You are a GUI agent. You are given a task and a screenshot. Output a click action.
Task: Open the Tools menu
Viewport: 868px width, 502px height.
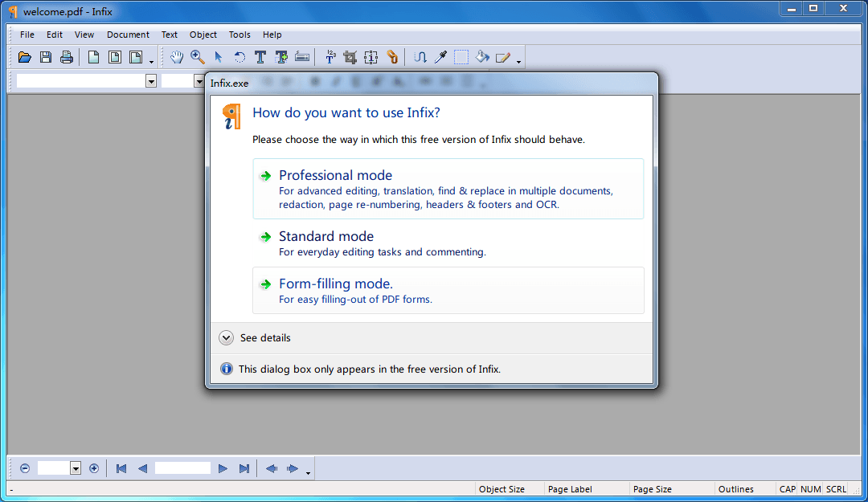[239, 35]
